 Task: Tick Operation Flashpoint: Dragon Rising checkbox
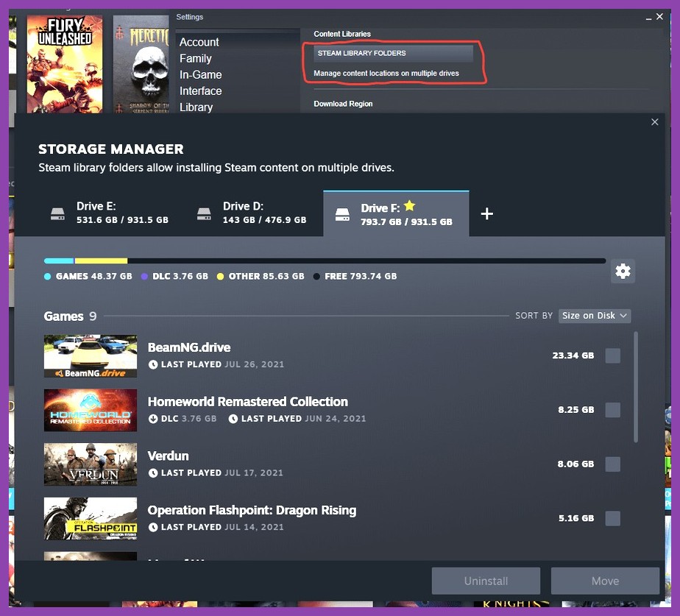[613, 518]
